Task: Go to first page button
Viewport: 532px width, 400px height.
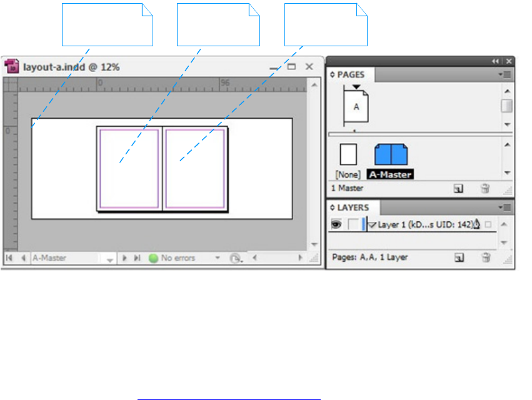Action: tap(9, 258)
